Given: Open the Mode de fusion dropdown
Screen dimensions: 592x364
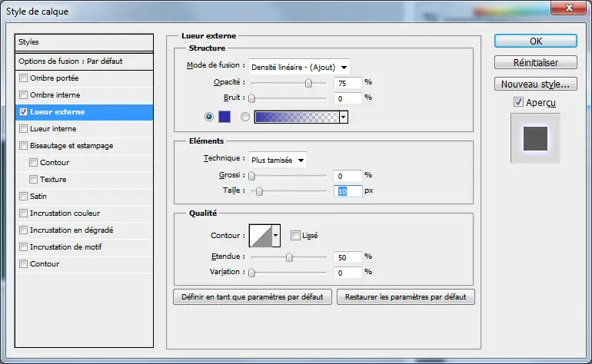Looking at the screenshot, I should 299,67.
